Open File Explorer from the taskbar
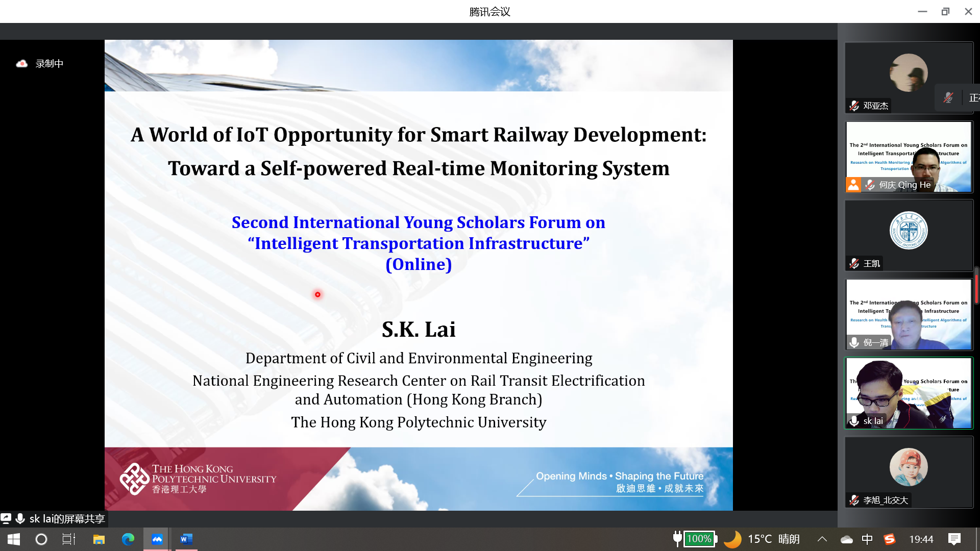Image resolution: width=980 pixels, height=551 pixels. point(99,539)
